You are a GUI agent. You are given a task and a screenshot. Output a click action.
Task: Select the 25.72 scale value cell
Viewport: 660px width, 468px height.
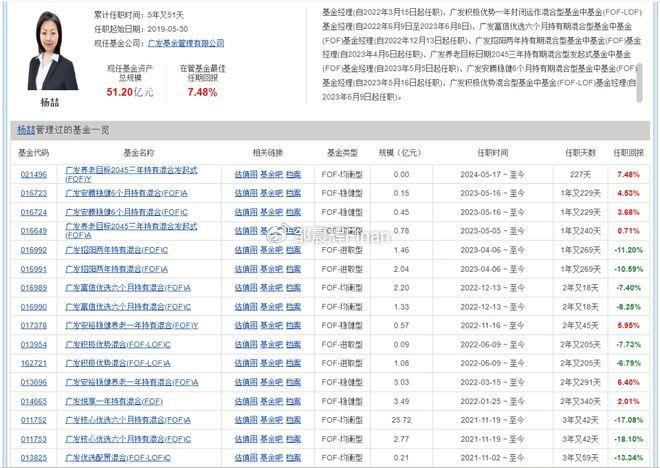[x=401, y=420]
